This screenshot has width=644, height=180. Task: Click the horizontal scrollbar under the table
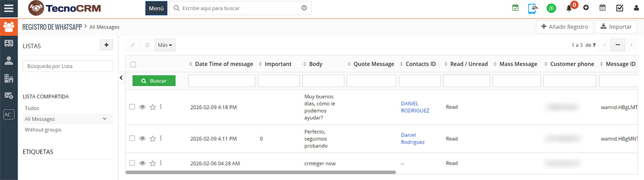(x=260, y=172)
